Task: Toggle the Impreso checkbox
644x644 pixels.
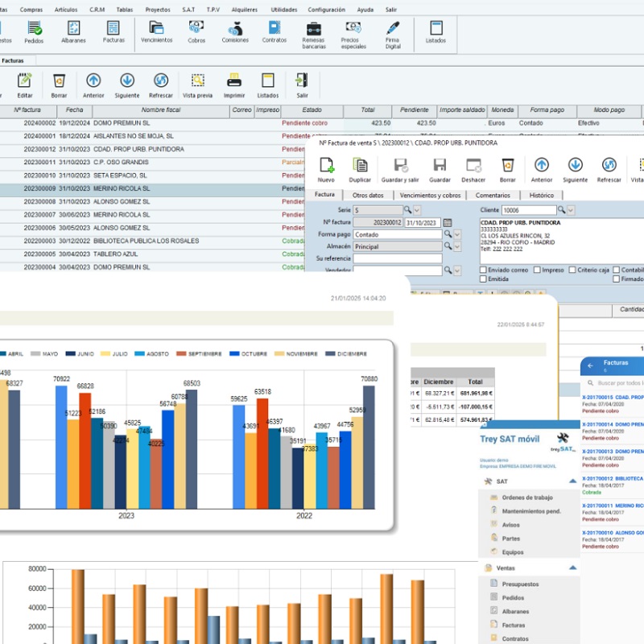Action: pyautogui.click(x=537, y=270)
